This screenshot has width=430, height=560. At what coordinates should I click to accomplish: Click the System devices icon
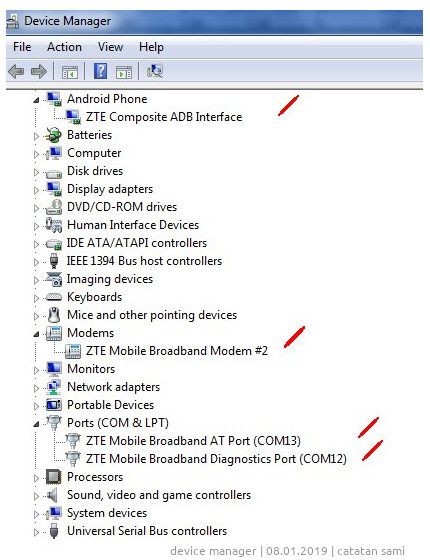[54, 513]
